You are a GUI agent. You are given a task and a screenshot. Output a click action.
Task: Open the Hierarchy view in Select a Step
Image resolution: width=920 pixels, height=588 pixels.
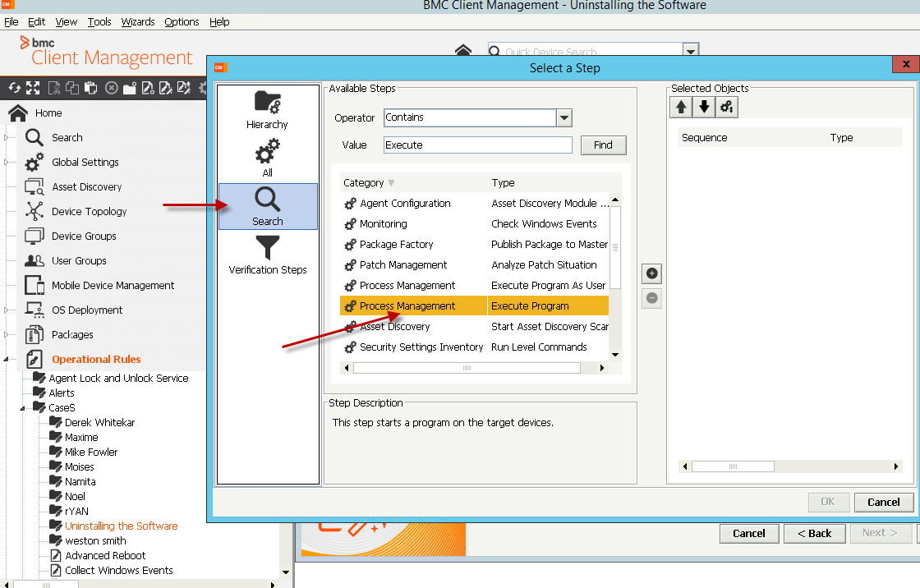tap(268, 110)
